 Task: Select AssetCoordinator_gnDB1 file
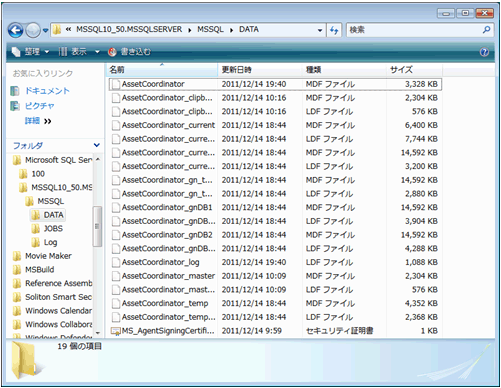(167, 207)
